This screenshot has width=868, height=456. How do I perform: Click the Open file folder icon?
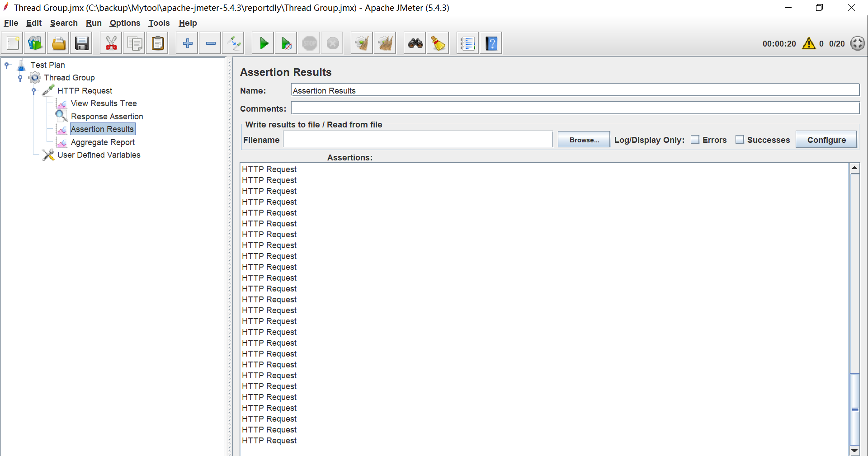59,43
